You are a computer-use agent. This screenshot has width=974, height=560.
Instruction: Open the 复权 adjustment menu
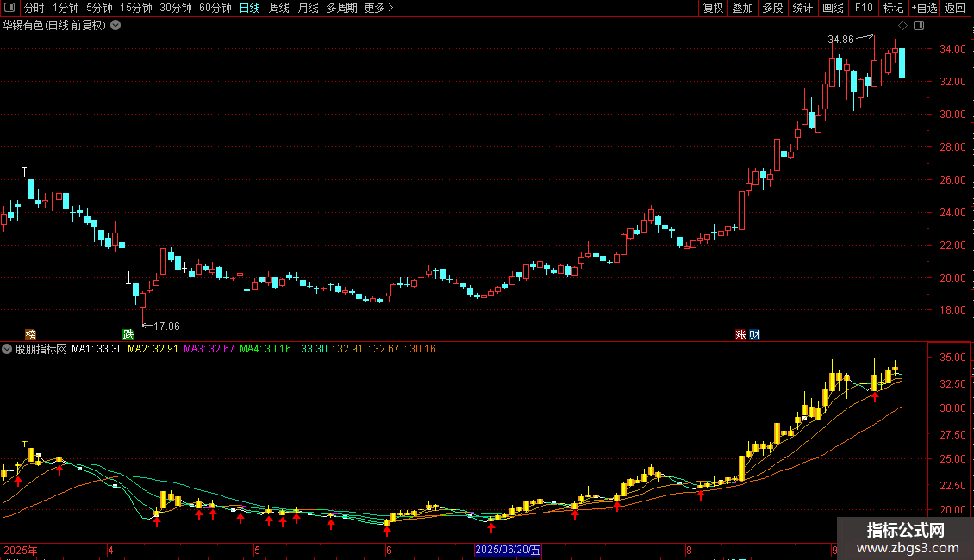(713, 8)
